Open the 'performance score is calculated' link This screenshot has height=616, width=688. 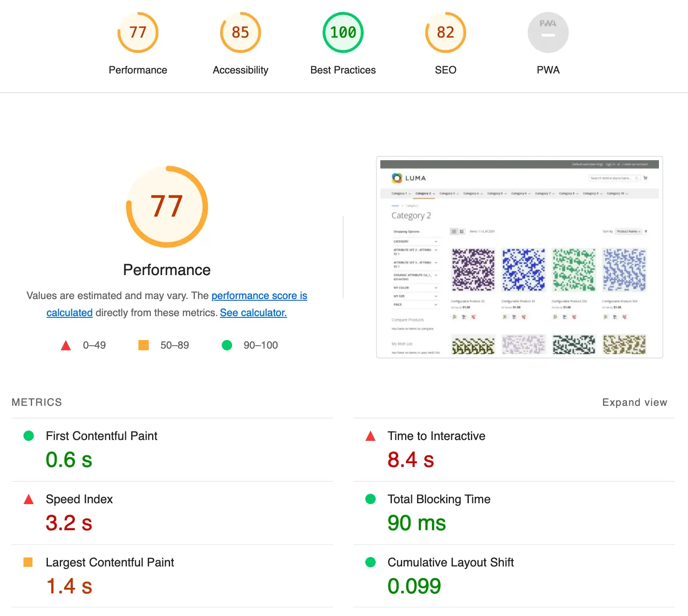click(259, 296)
